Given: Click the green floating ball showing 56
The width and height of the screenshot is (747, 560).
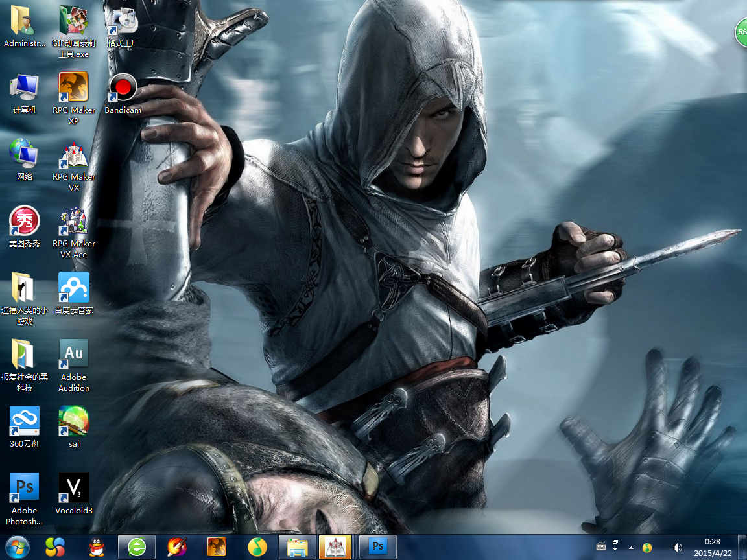Looking at the screenshot, I should pyautogui.click(x=741, y=32).
